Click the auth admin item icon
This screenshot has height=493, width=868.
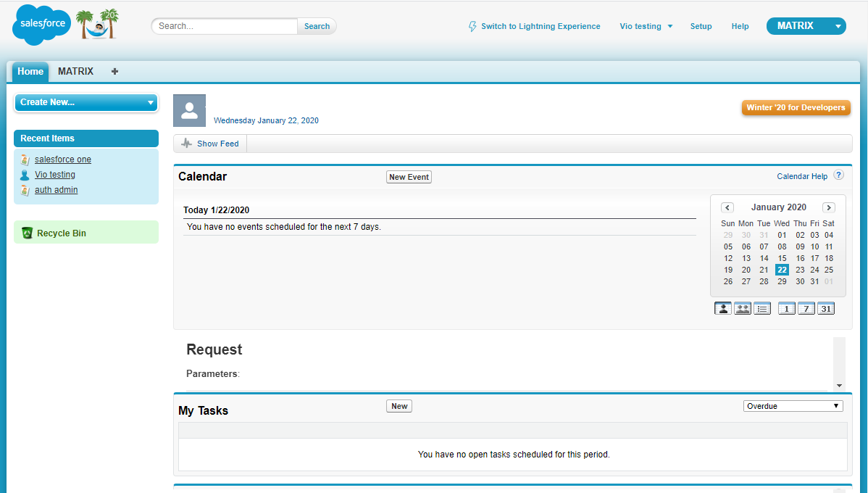[x=25, y=190]
